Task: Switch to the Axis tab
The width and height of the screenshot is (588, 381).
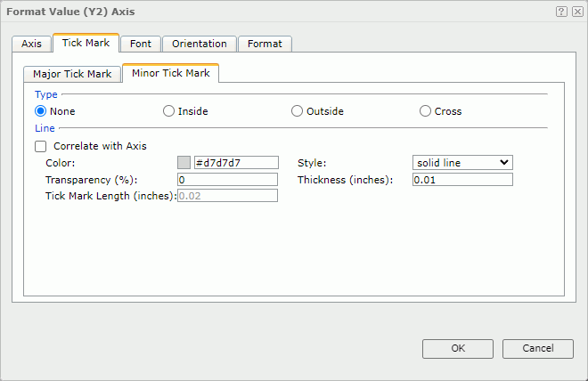Action: click(31, 44)
